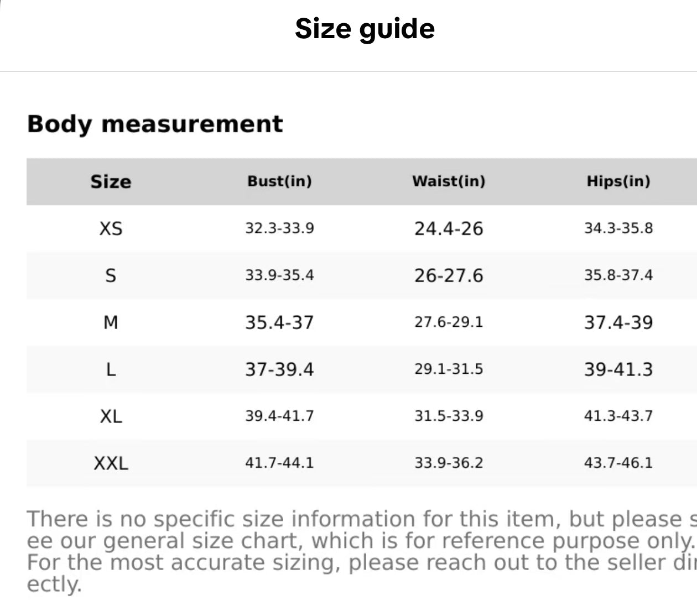Select the Hips(in) column header
The width and height of the screenshot is (697, 616).
pos(618,181)
